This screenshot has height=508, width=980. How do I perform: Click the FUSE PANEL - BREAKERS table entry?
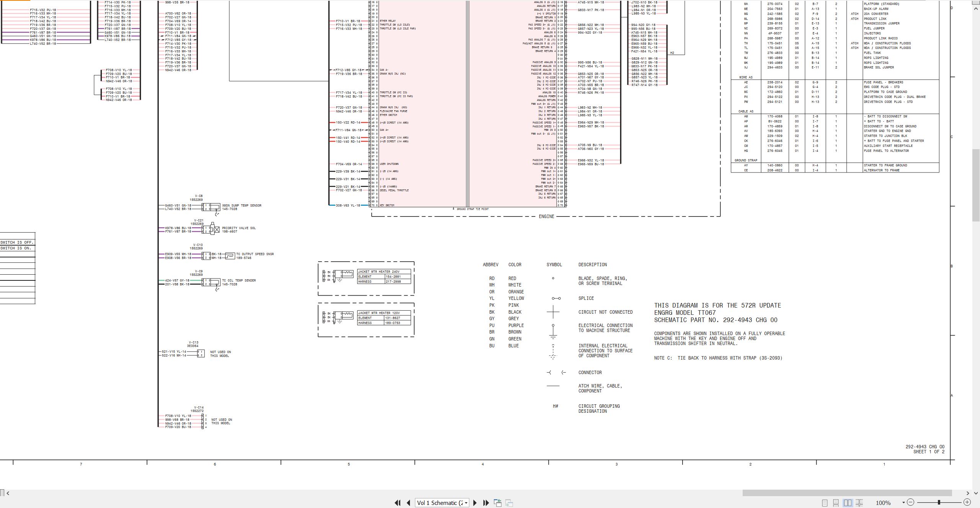click(x=883, y=82)
